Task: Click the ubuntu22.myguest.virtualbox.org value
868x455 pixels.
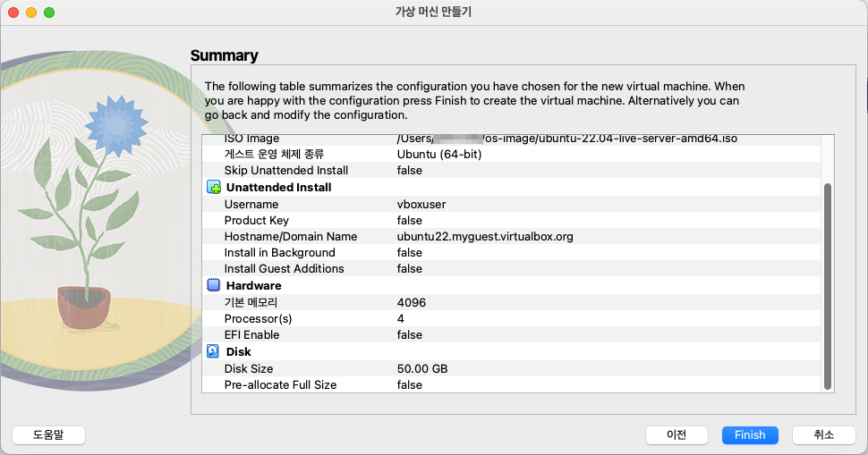Action: pyautogui.click(x=485, y=237)
